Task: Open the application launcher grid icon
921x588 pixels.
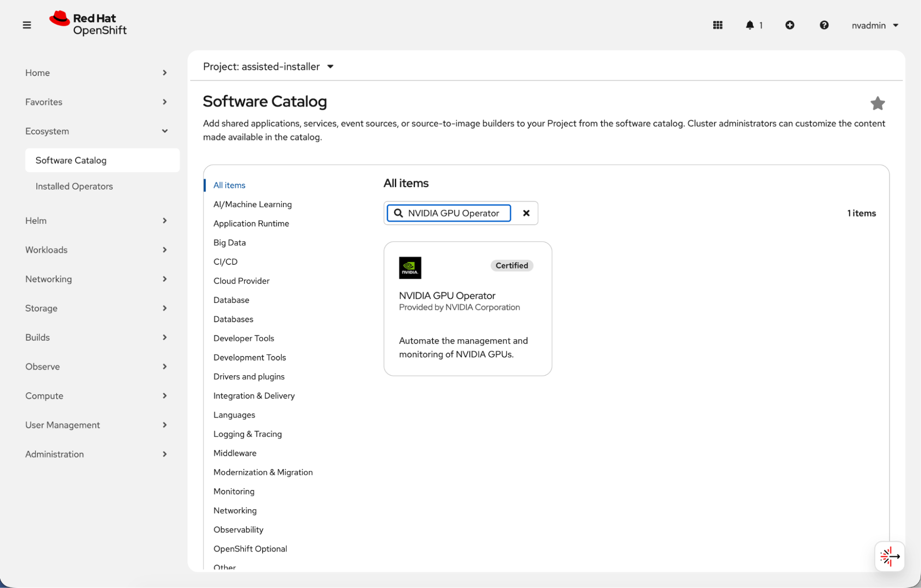Action: 717,25
